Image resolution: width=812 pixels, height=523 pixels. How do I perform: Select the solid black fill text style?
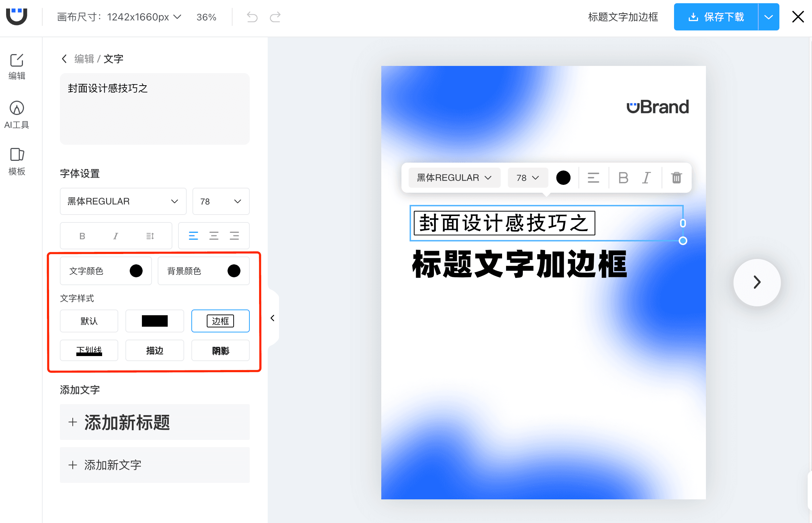[155, 321]
